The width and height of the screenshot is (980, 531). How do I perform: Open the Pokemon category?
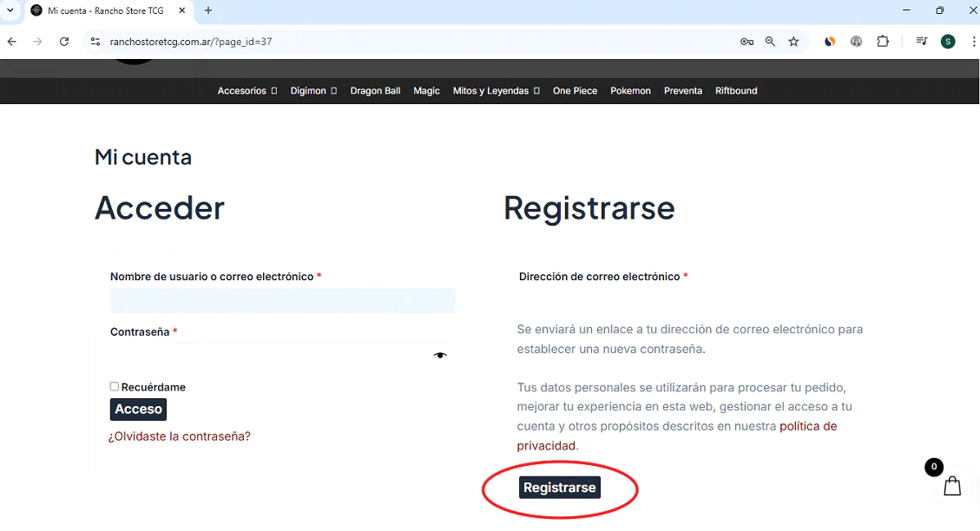pos(630,91)
